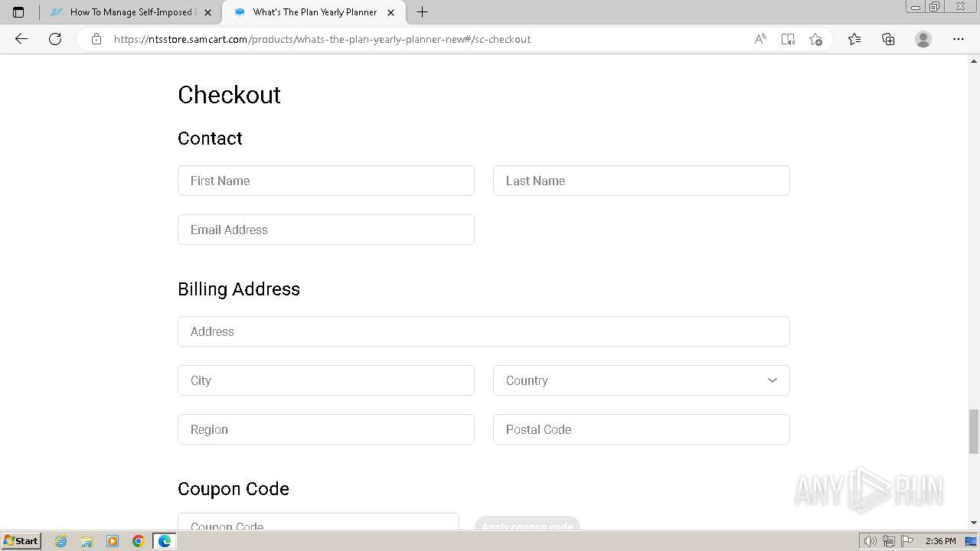Click the Coupon Code heading

pyautogui.click(x=234, y=488)
